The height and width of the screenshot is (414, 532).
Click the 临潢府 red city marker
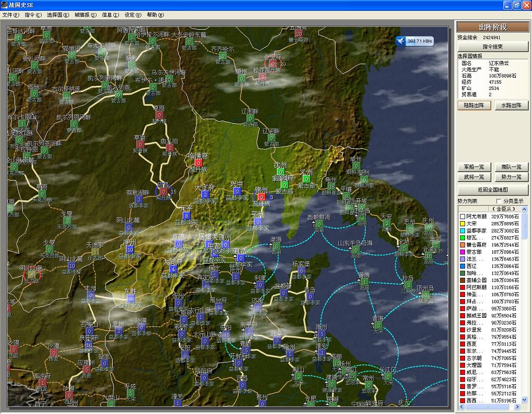(x=198, y=163)
